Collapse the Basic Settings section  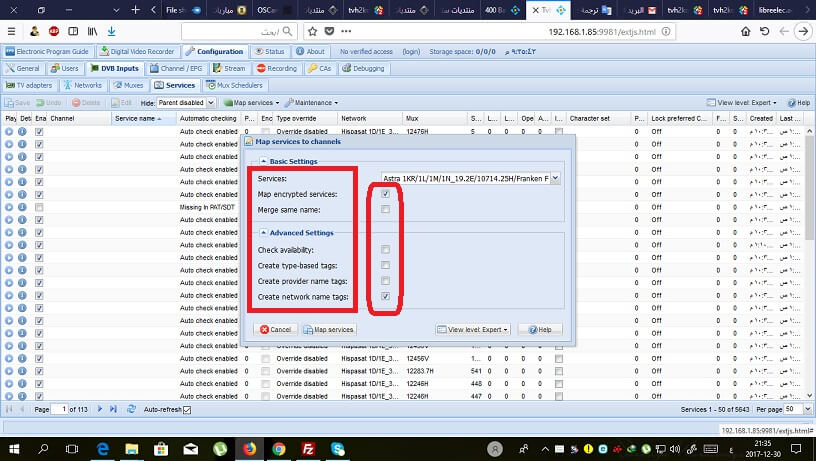pos(263,160)
